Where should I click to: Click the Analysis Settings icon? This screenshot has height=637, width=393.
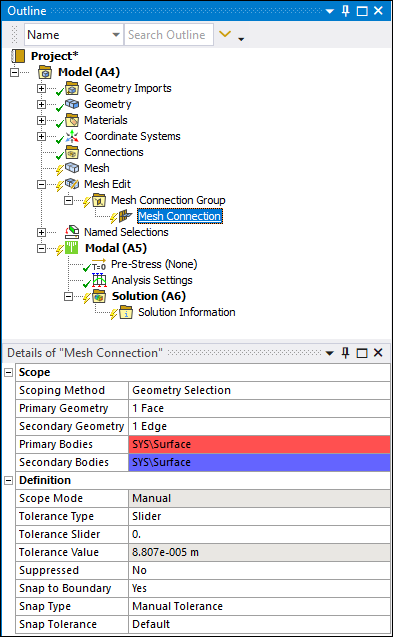(x=99, y=280)
